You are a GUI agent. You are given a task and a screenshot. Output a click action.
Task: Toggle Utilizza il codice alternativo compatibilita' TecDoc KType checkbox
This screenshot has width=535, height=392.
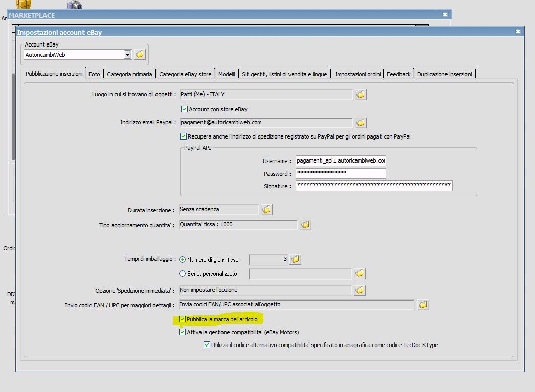tap(207, 344)
